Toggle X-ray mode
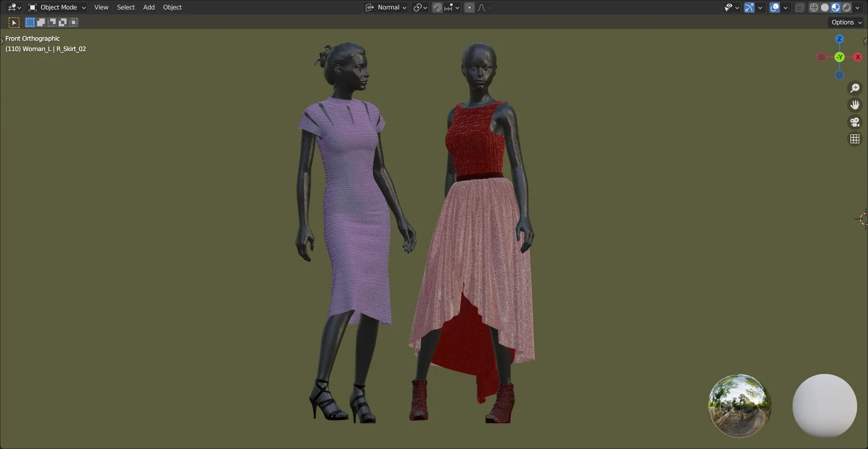 (x=800, y=7)
